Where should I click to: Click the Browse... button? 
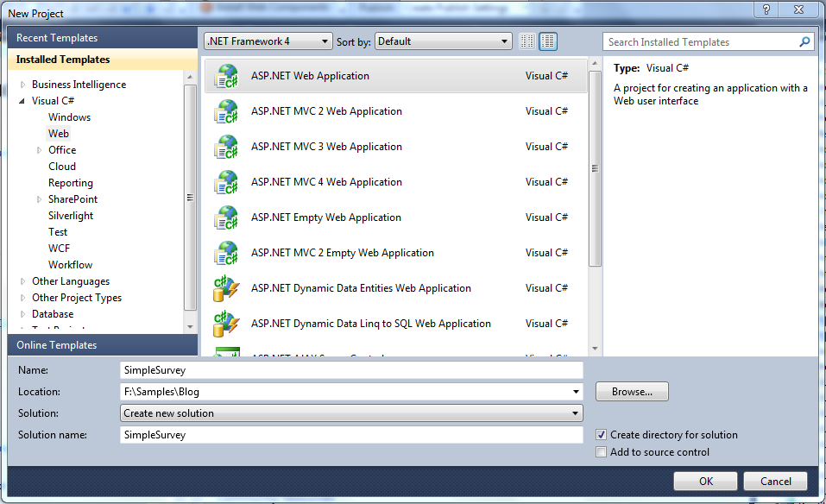click(632, 391)
